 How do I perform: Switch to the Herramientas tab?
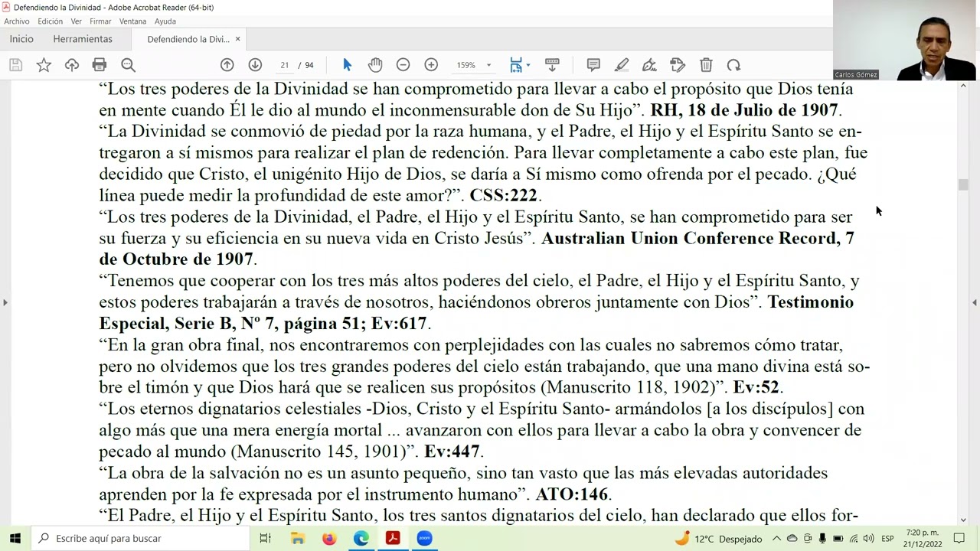[x=83, y=39]
